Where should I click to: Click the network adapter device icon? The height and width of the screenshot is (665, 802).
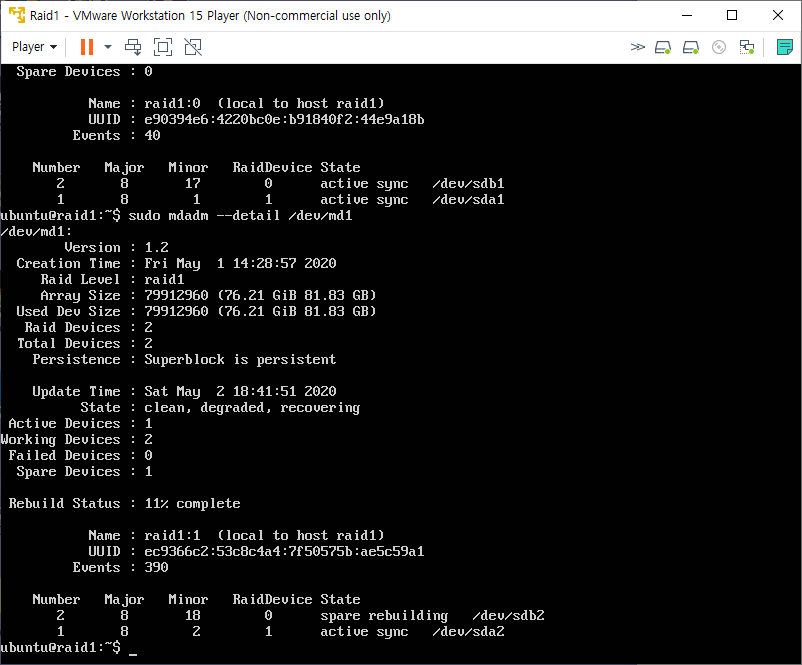(746, 47)
